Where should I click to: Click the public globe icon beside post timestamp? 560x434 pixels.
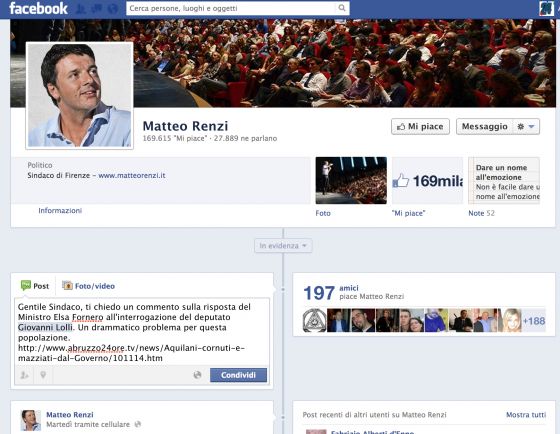click(138, 424)
